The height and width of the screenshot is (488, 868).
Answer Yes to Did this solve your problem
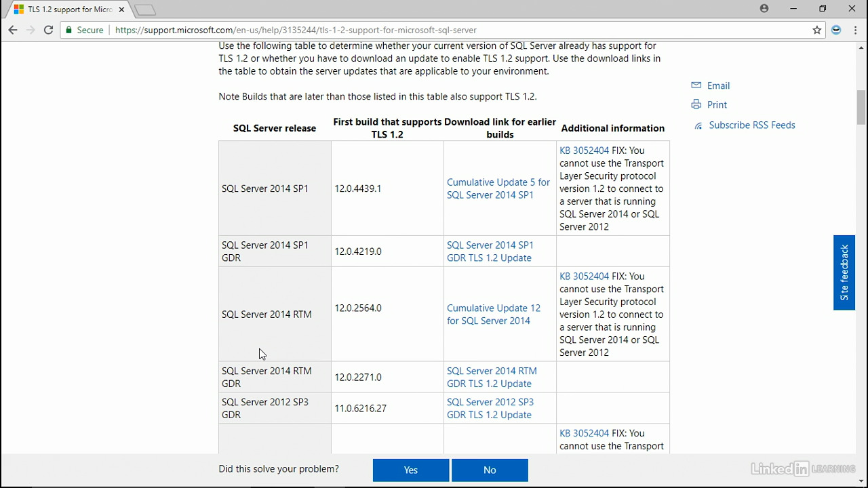[x=411, y=470]
